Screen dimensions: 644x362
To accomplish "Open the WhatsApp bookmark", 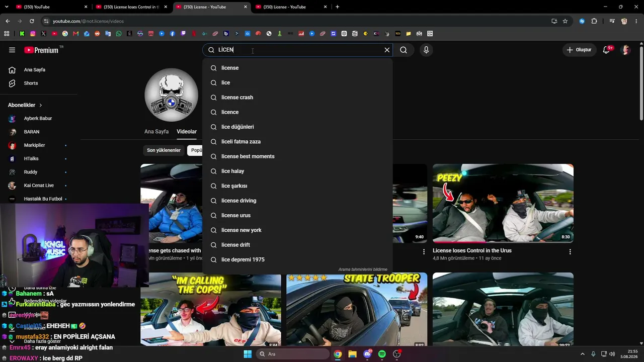I will pyautogui.click(x=119, y=34).
